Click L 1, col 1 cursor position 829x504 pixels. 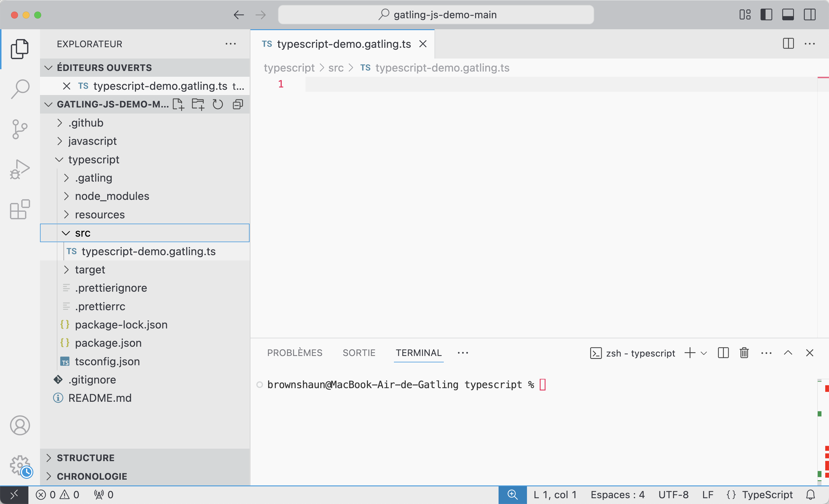point(555,494)
